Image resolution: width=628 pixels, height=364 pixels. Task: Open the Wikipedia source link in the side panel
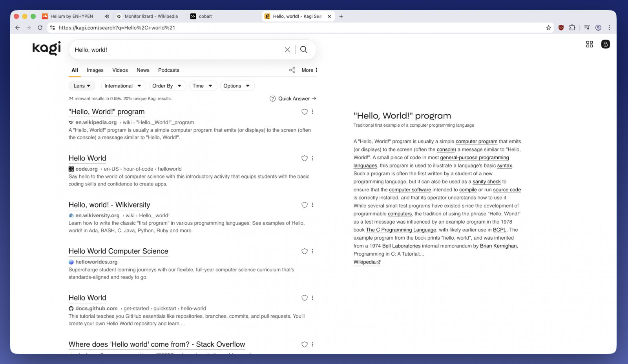367,262
